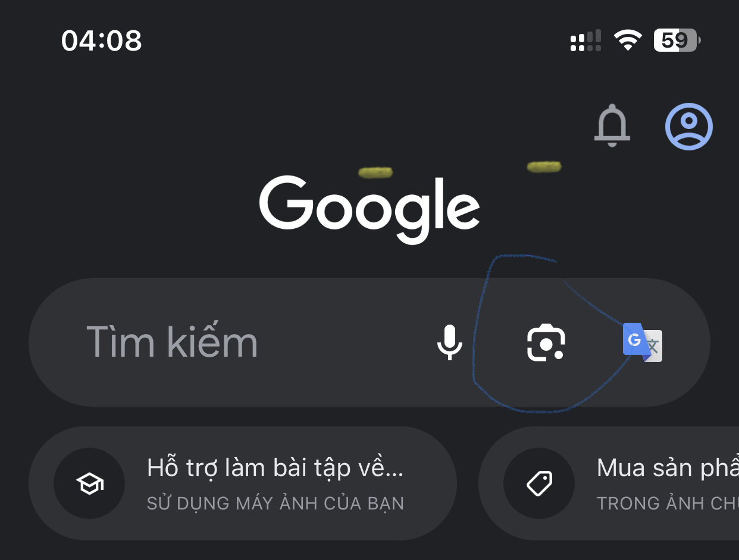Tap the price tag shopping icon
Viewport: 739px width, 560px height.
coord(539,483)
